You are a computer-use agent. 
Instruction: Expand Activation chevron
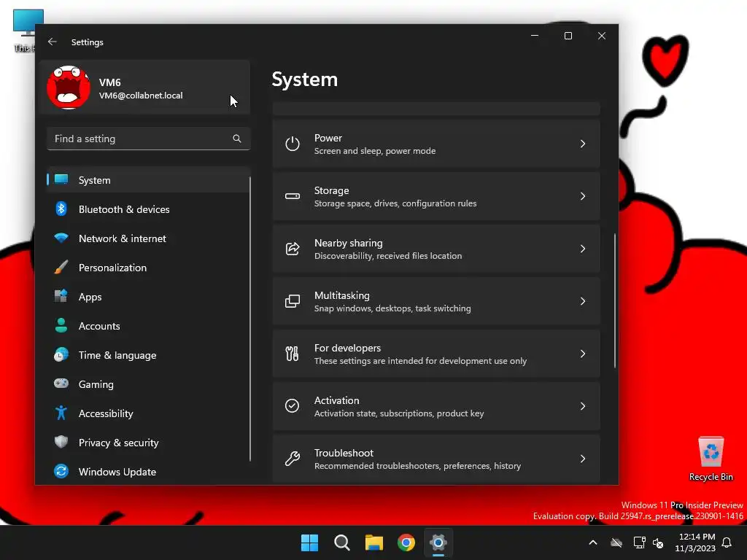[583, 405]
